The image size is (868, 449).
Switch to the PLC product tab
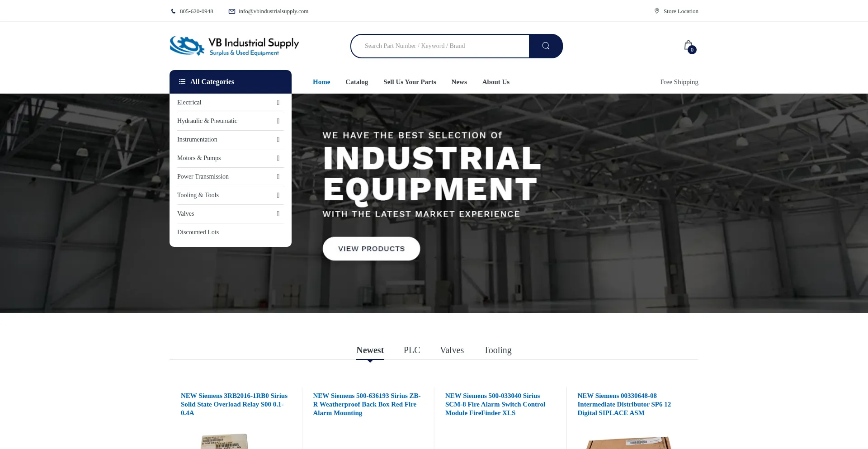[x=412, y=350]
